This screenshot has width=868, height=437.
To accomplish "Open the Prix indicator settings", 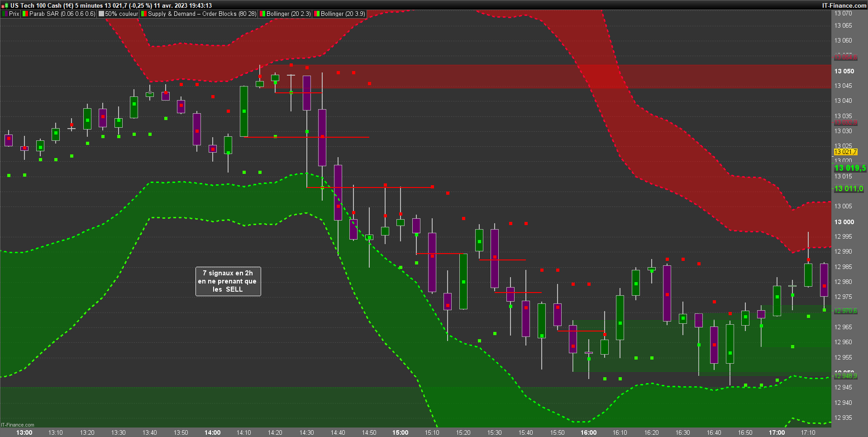I will [14, 14].
